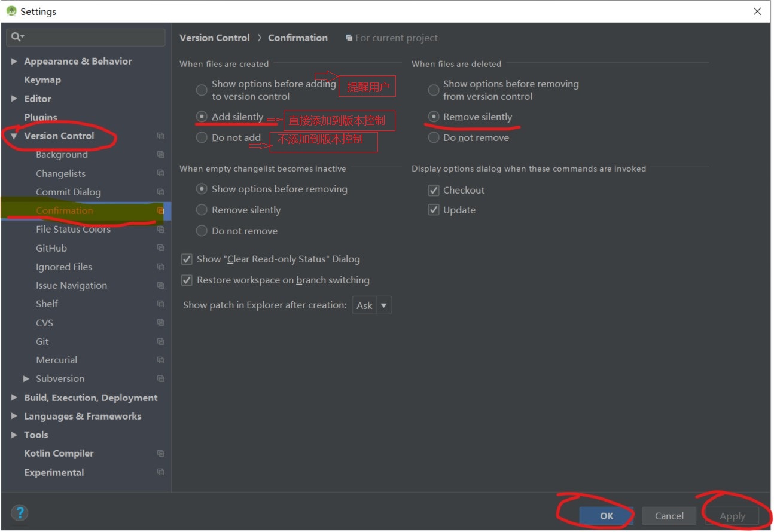Click project-level icon next to Ignored Files

(x=160, y=267)
